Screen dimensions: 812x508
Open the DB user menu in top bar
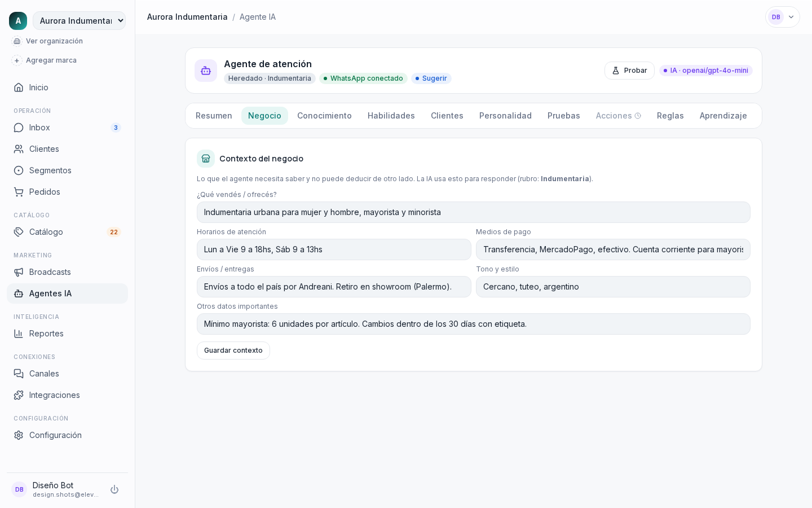click(783, 17)
